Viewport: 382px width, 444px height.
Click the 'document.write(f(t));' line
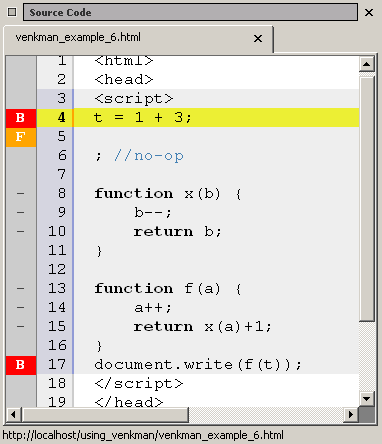click(198, 365)
